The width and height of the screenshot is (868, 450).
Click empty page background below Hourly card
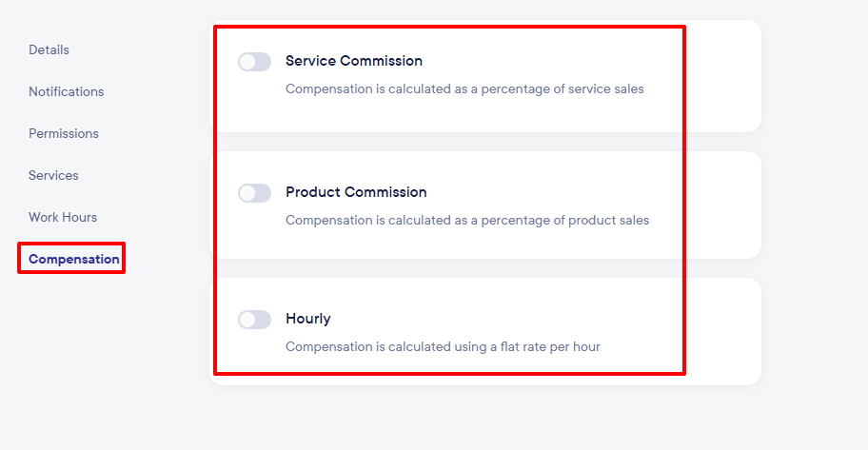[x=485, y=419]
